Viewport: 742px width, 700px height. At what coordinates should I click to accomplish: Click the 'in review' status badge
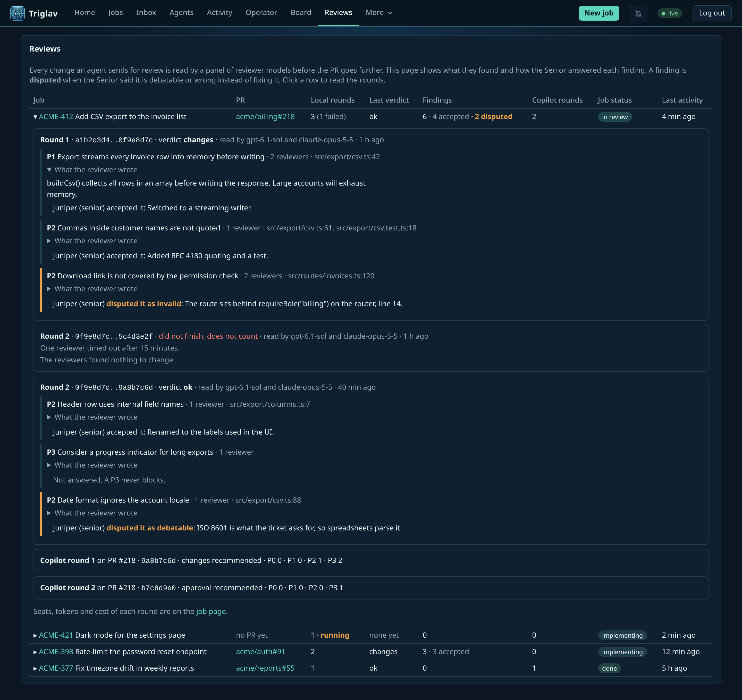615,117
